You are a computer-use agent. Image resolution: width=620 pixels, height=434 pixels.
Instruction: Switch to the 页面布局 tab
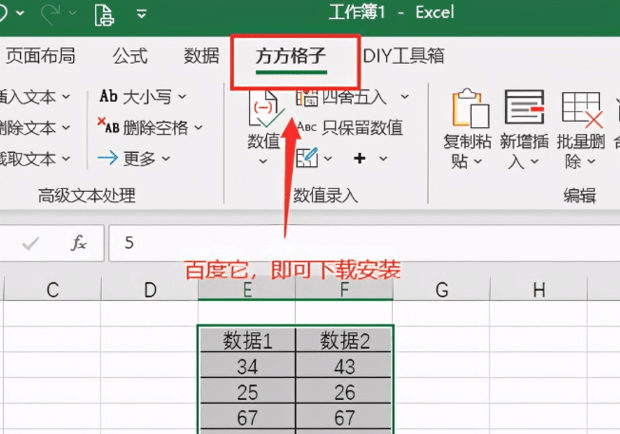40,55
